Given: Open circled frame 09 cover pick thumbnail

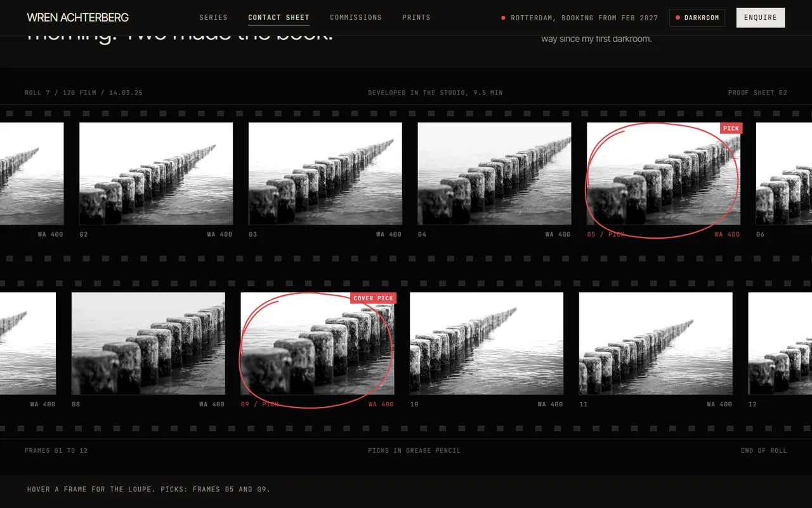Looking at the screenshot, I should 317,344.
